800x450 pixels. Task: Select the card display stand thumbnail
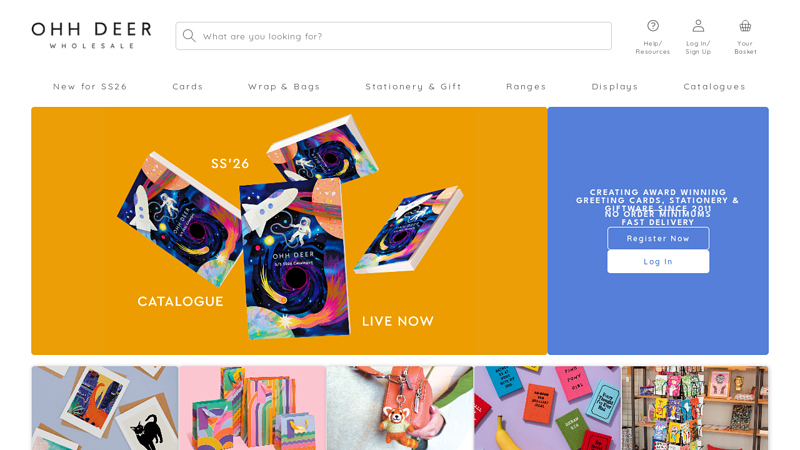(695, 408)
